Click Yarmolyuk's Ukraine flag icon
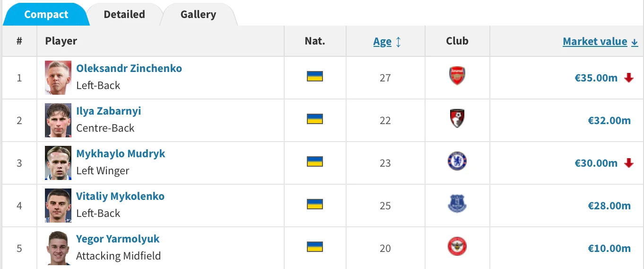 (x=314, y=247)
